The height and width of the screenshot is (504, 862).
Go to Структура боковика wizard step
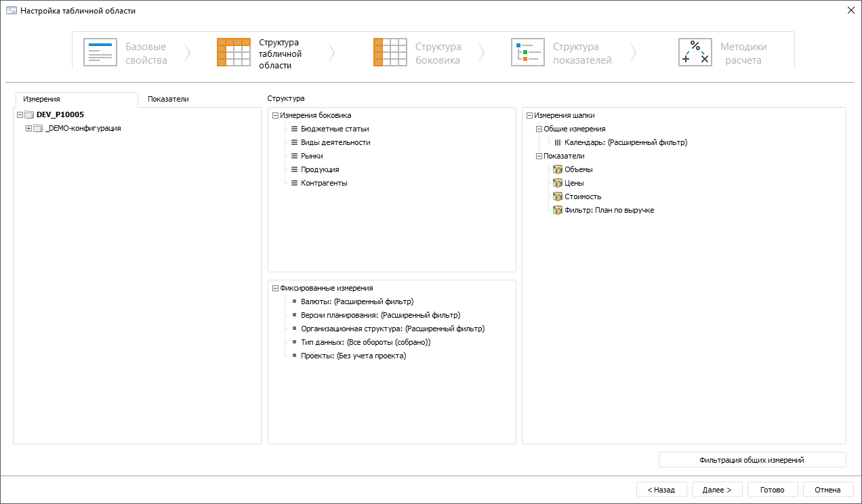[x=417, y=53]
